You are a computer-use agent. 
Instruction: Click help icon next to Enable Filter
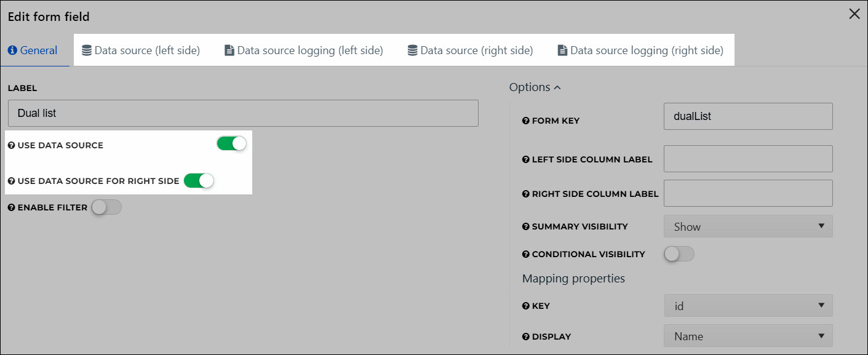11,208
